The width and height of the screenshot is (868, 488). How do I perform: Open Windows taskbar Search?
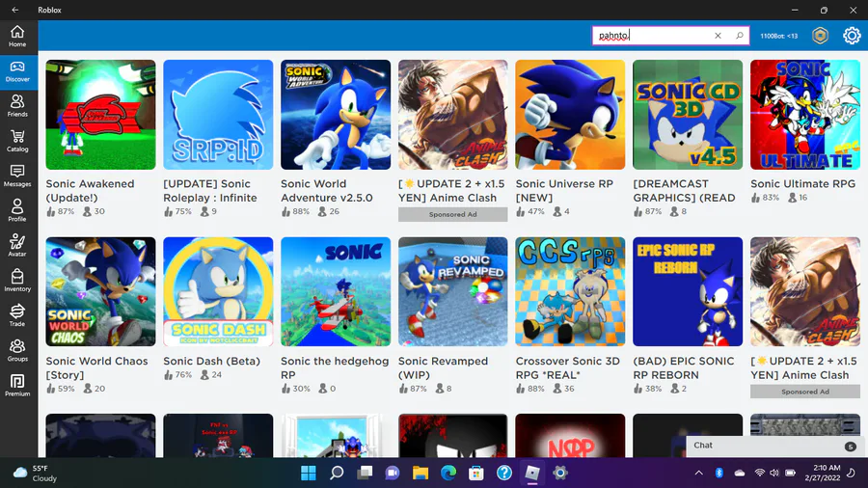click(337, 474)
